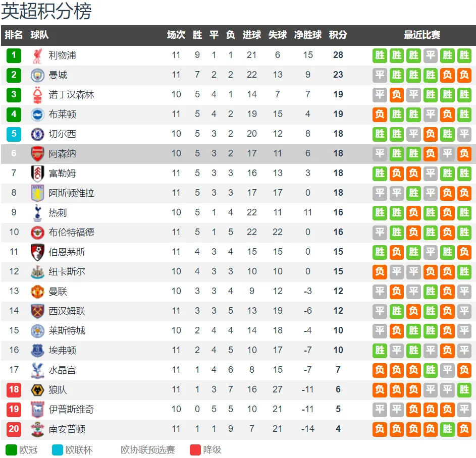Click the Everton blue badge
The width and height of the screenshot is (476, 458).
tap(37, 351)
